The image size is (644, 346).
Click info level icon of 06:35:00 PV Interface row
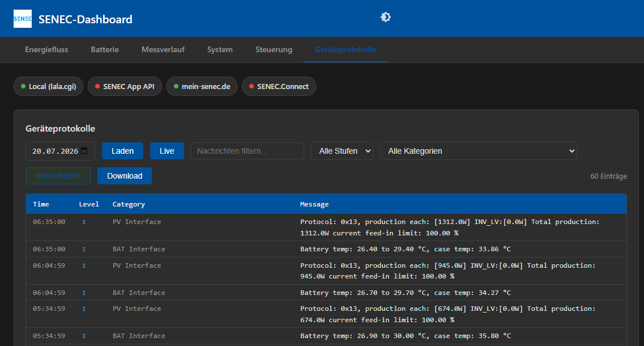pos(84,222)
